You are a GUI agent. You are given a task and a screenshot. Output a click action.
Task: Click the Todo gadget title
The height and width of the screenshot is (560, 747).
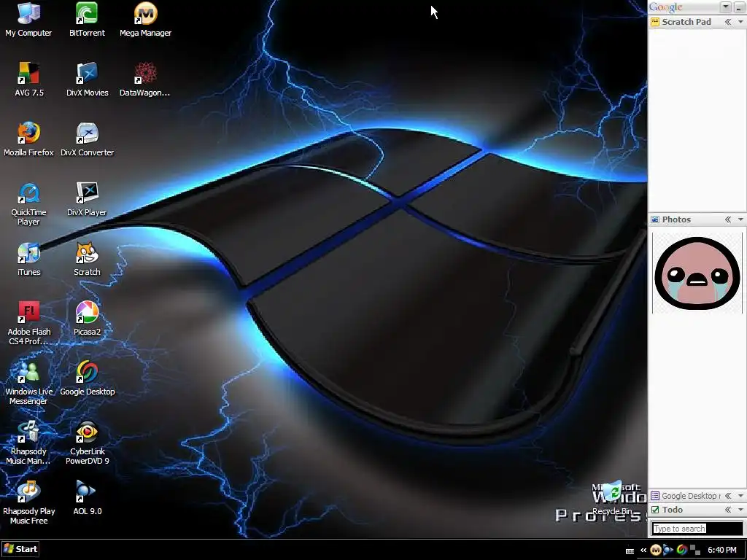[x=672, y=510]
